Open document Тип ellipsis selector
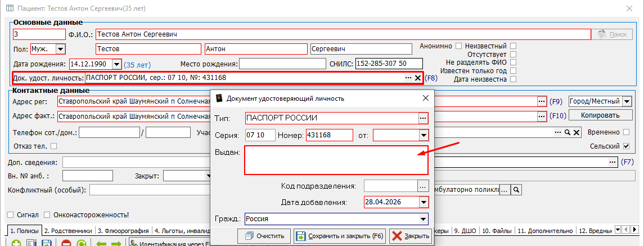Screen dimensions: 644x246 423,118
